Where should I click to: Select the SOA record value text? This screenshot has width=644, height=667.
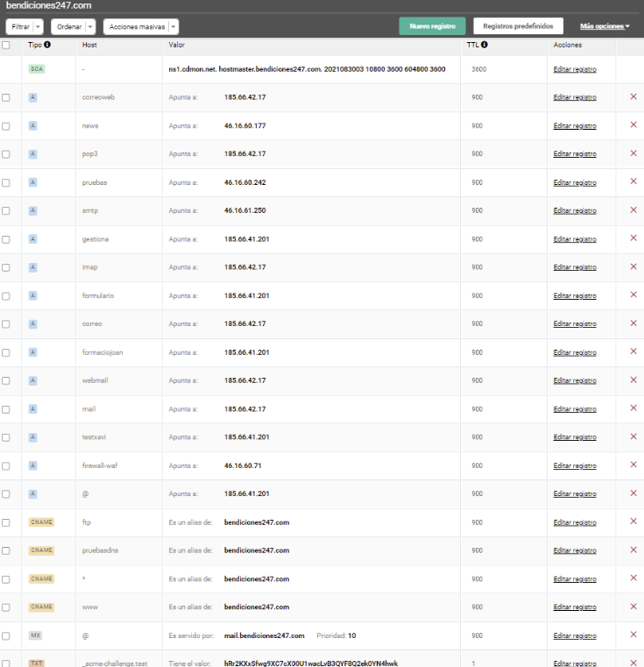pos(307,69)
